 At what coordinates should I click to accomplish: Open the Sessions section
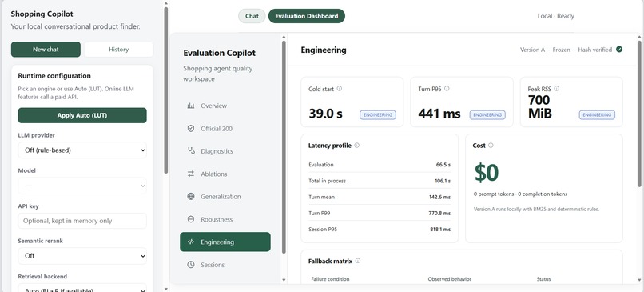coord(225,265)
